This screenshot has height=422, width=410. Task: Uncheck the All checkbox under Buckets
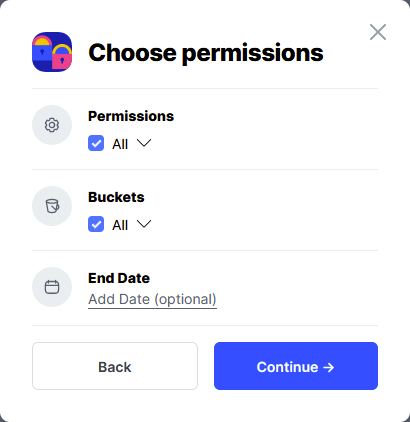(96, 224)
